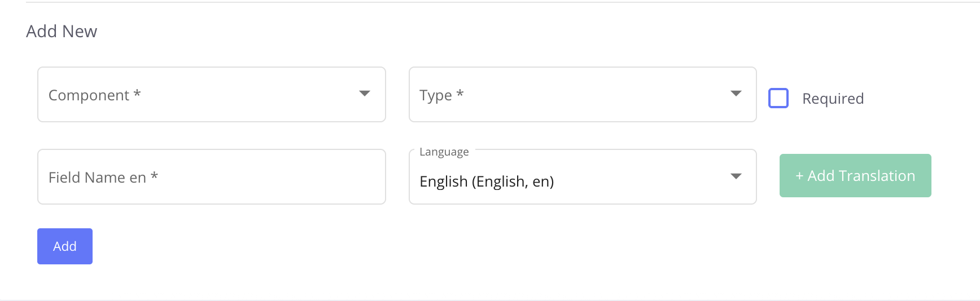Select the English (English, en) value
The width and height of the screenshot is (980, 301).
point(487,182)
